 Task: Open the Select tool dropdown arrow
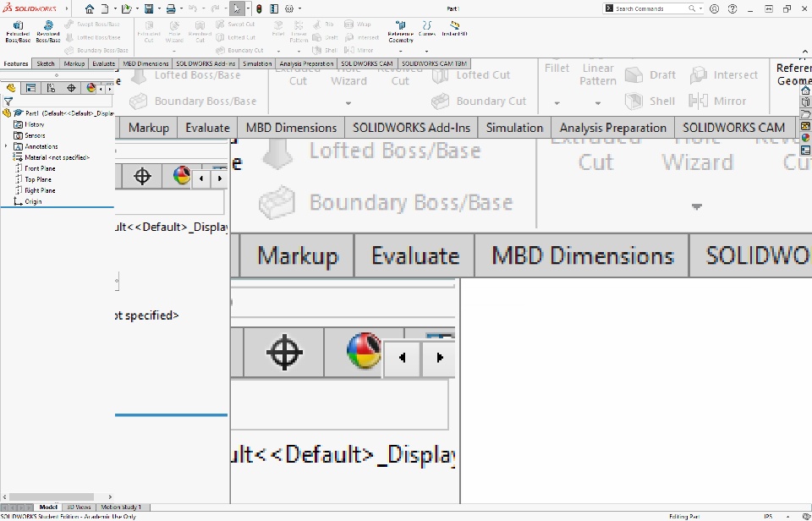(x=248, y=8)
